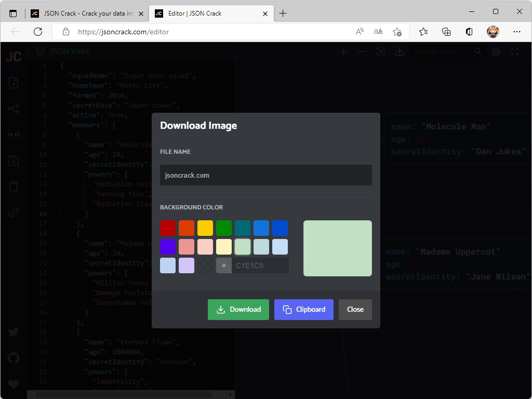Pick the periwinkle blue swatch, third row
This screenshot has width=532, height=399.
tap(168, 265)
